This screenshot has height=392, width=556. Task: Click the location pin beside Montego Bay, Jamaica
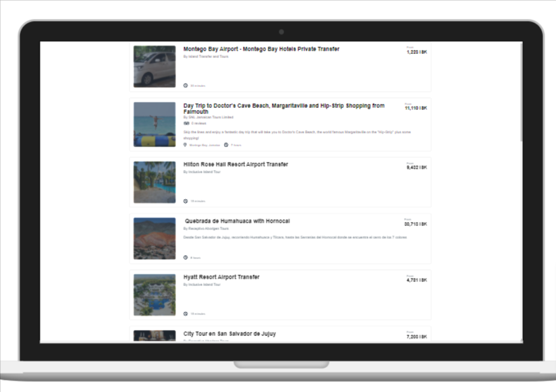[186, 144]
